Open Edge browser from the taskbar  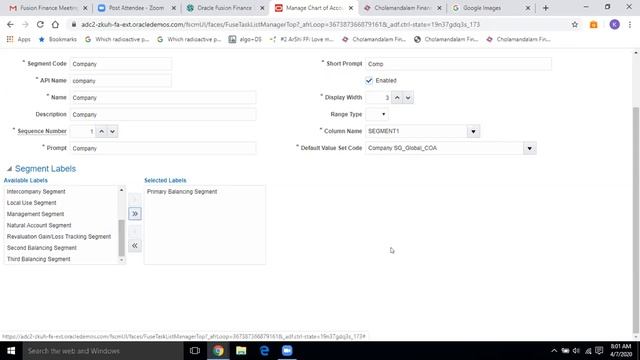click(x=264, y=351)
